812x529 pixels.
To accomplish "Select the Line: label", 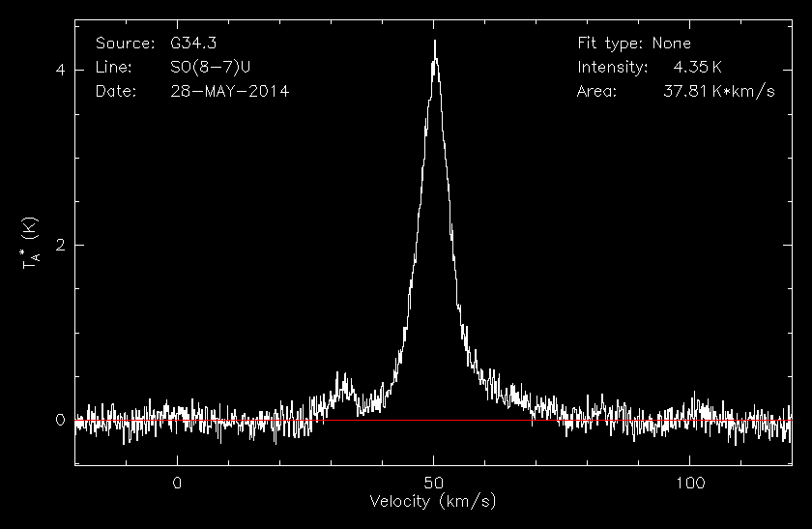I will [x=114, y=68].
